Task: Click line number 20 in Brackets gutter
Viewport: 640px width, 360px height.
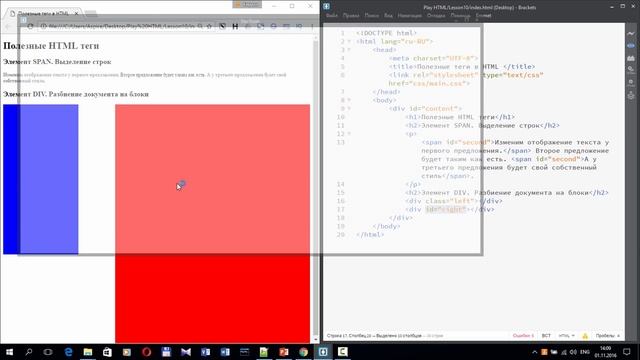Action: click(x=341, y=235)
